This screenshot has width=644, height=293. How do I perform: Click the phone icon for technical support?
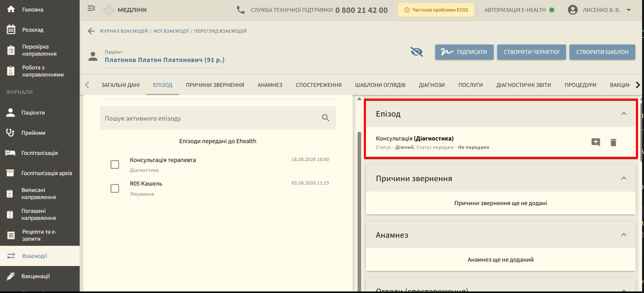point(241,10)
